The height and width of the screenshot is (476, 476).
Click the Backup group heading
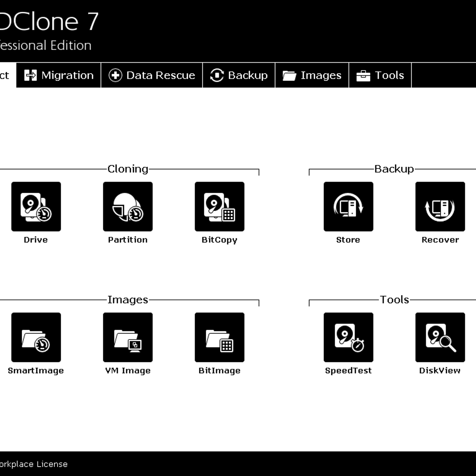(x=394, y=169)
